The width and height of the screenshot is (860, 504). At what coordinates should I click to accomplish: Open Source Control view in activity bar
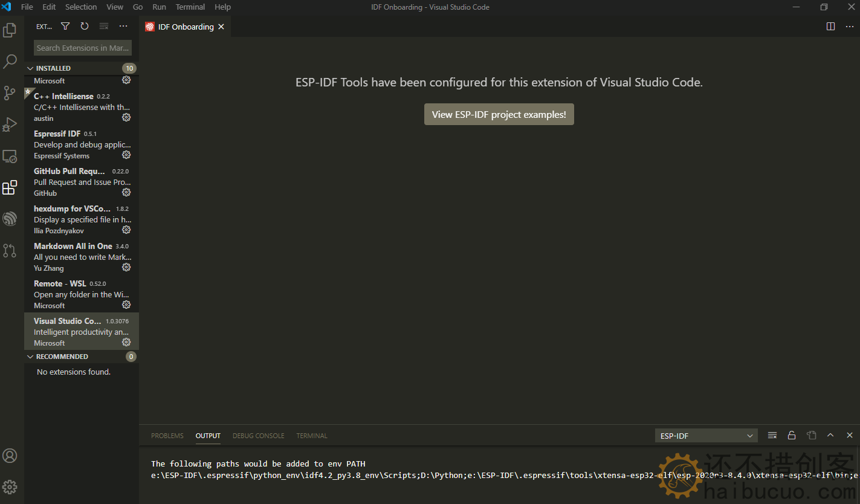click(x=10, y=92)
